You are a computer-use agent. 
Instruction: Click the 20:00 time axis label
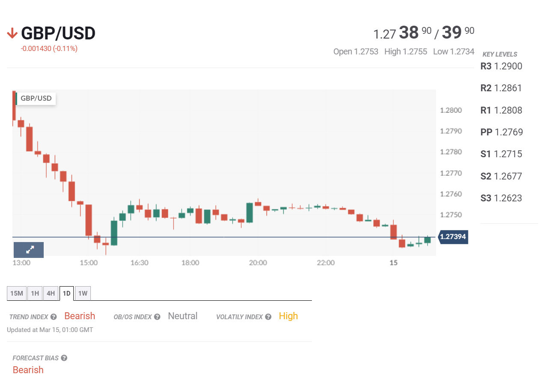(x=258, y=263)
